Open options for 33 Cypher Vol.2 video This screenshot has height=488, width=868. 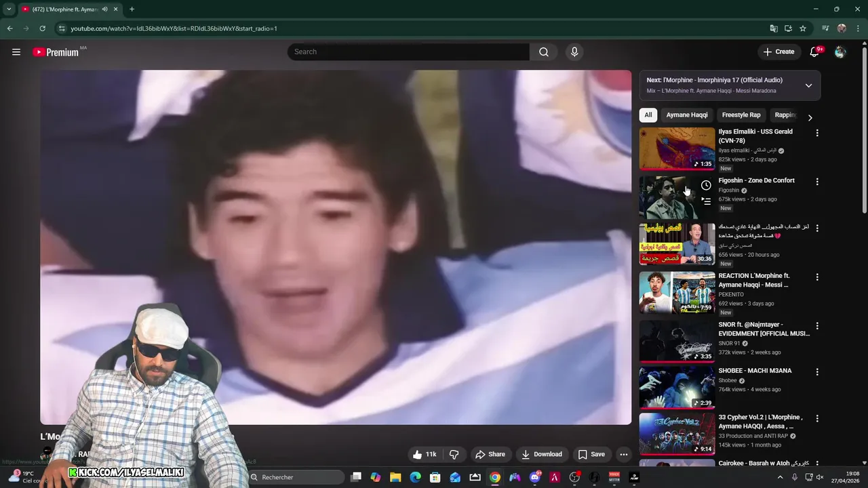[817, 419]
